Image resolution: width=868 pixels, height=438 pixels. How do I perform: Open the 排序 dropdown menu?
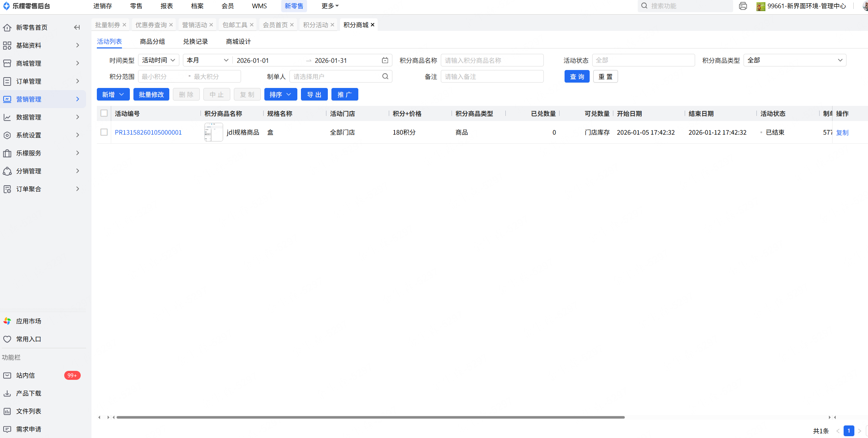280,94
